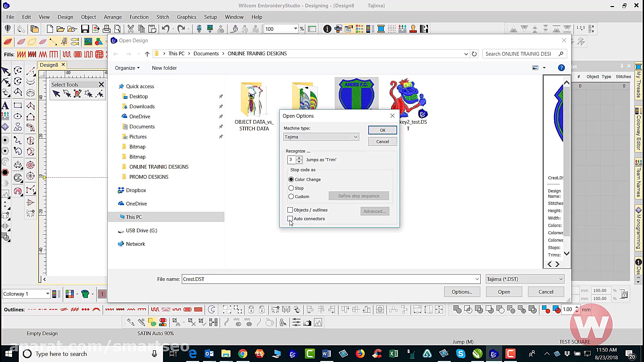
Task: Select the Rectangle tool
Action: pyautogui.click(x=17, y=105)
